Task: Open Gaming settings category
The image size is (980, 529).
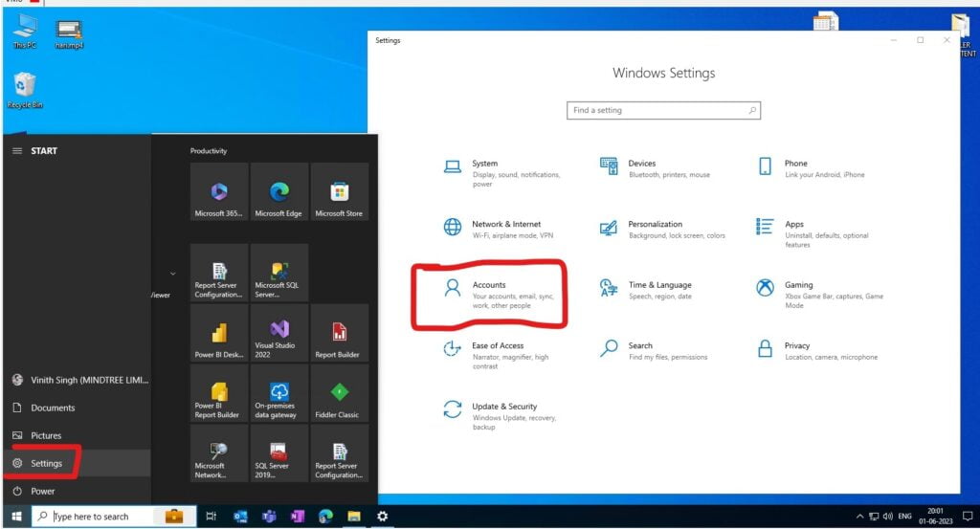Action: (x=820, y=295)
